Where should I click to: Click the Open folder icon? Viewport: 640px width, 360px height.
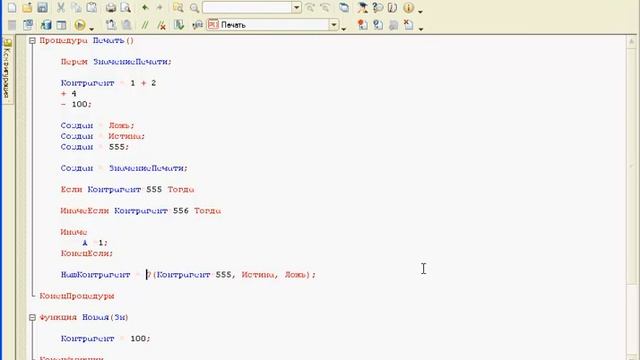click(x=27, y=7)
